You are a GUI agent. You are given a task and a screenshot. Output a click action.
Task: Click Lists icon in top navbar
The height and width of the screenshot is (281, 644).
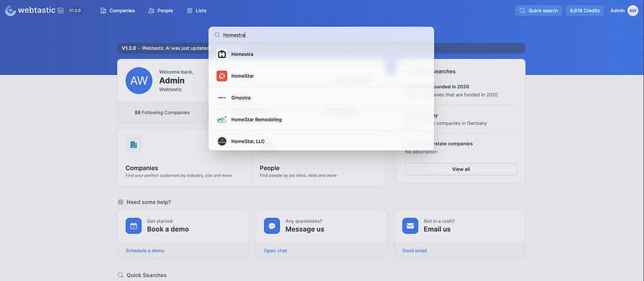pos(189,11)
